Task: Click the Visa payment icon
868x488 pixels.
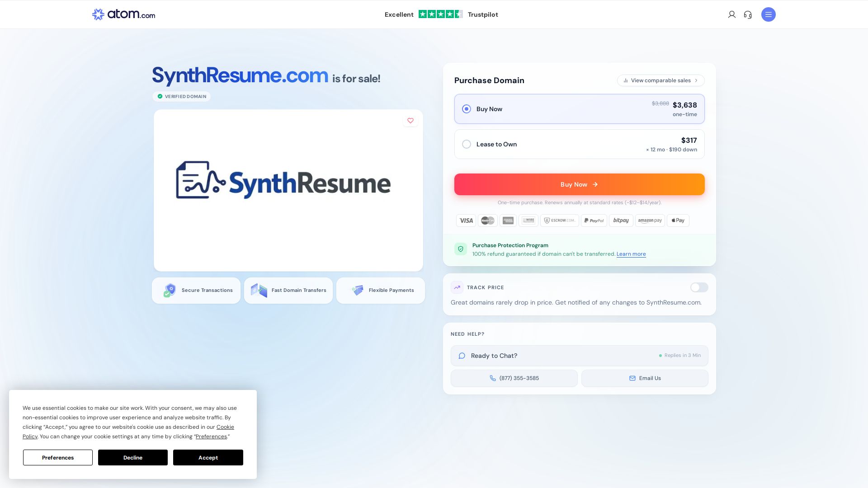Action: point(466,221)
